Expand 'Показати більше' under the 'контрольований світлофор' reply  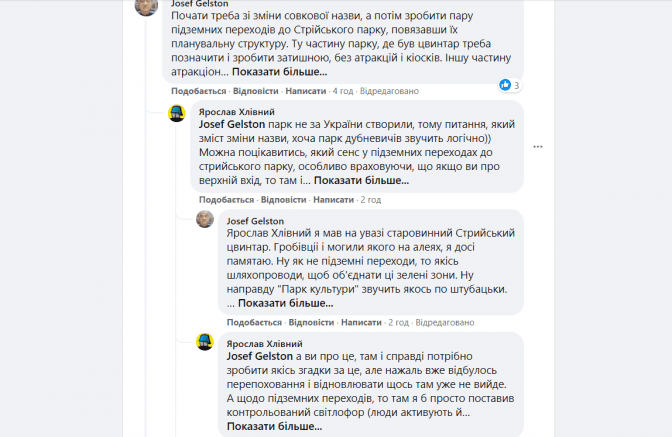[274, 427]
